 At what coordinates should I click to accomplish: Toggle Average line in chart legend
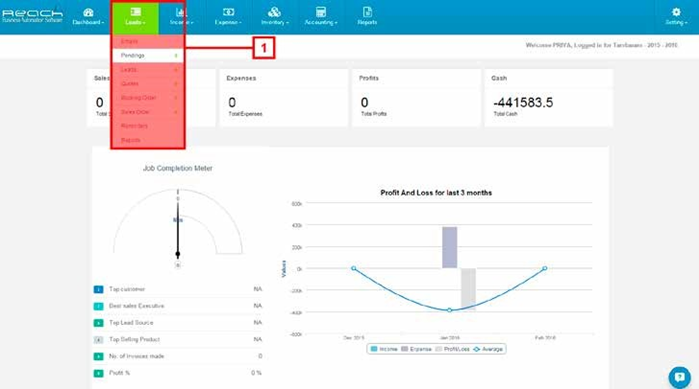click(488, 349)
